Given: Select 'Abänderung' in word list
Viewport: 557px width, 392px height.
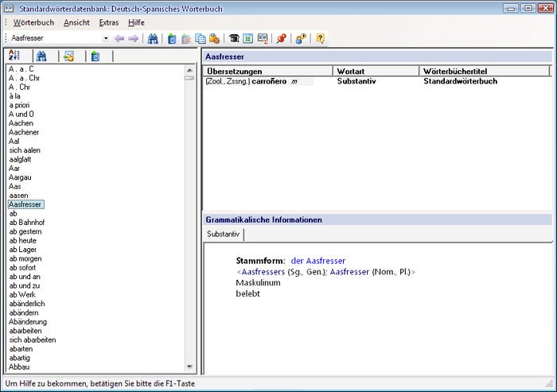Looking at the screenshot, I should pos(28,322).
